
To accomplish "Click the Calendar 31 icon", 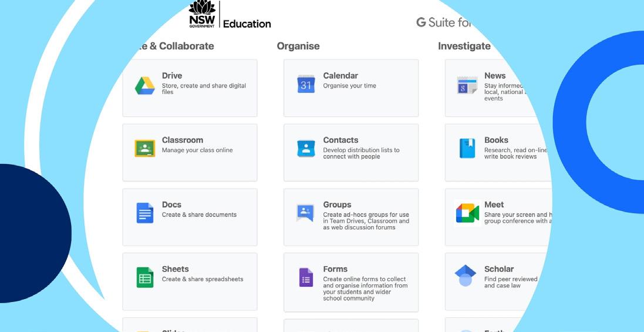I will point(306,84).
